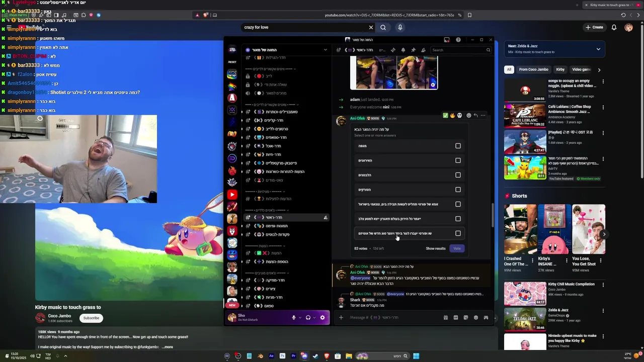Open Zelda & Jazz video options menu
Viewport: 644px width, 362px height.
[x=603, y=311]
